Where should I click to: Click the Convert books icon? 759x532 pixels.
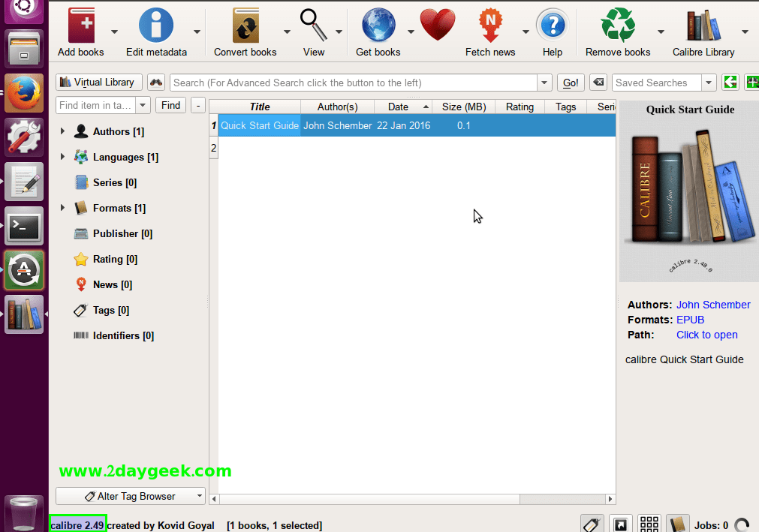pos(245,26)
